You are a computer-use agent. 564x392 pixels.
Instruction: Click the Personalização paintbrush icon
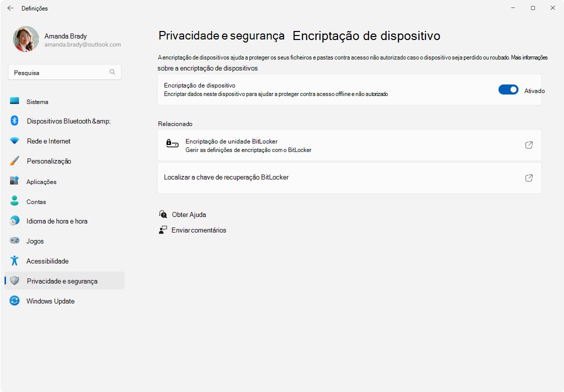pos(14,161)
